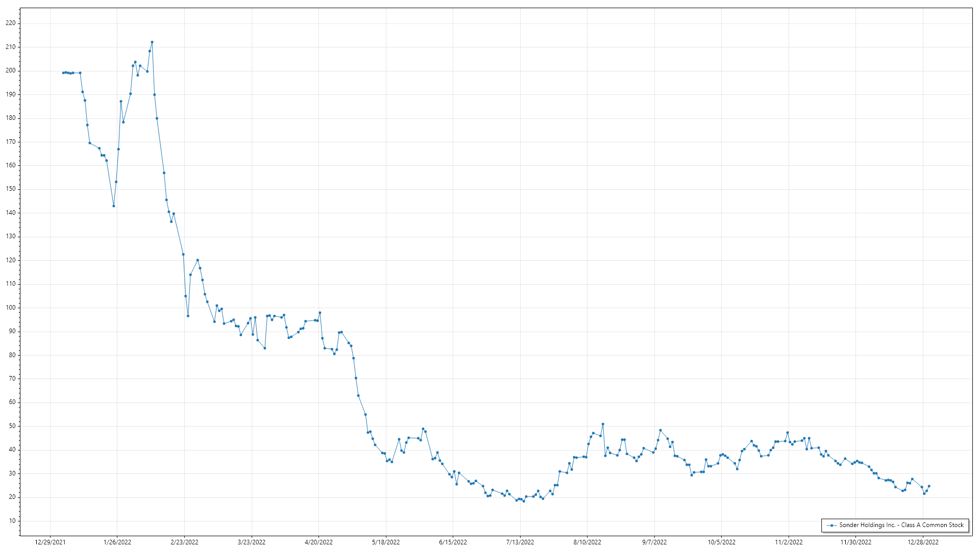Click the peak data point near 212
Image resolution: width=980 pixels, height=551 pixels.
click(152, 42)
